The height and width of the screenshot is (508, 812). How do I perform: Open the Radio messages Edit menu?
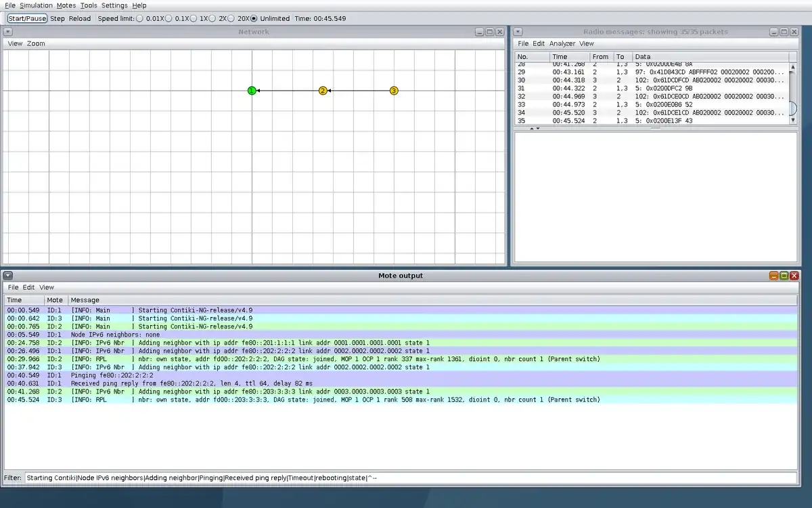[539, 43]
